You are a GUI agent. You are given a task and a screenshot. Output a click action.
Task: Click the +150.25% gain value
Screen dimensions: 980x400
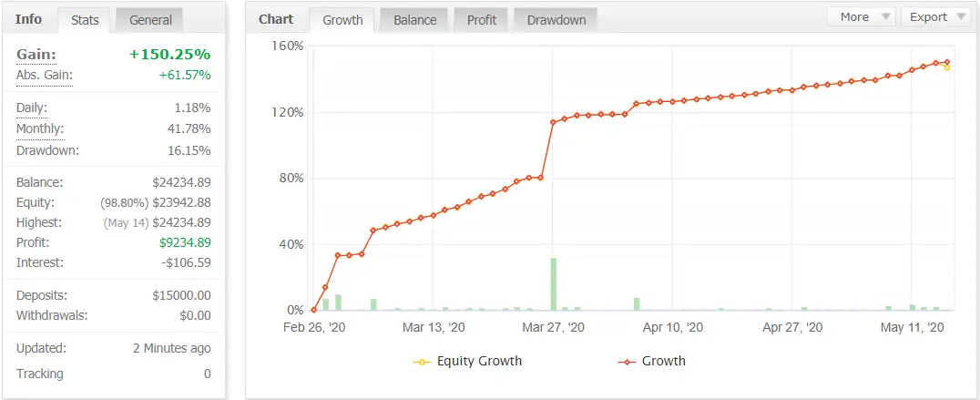[x=170, y=55]
